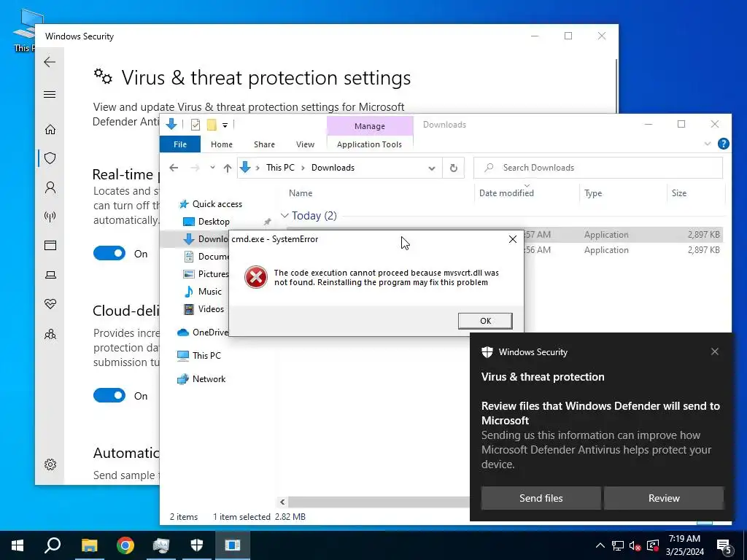Open the Action Center notifications icon
This screenshot has width=747, height=560.
click(724, 545)
